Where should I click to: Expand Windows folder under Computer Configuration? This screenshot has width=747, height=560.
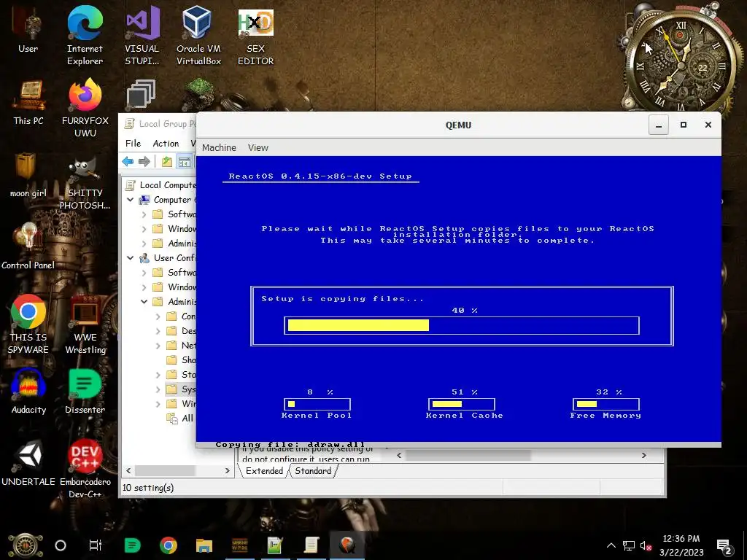tap(144, 229)
